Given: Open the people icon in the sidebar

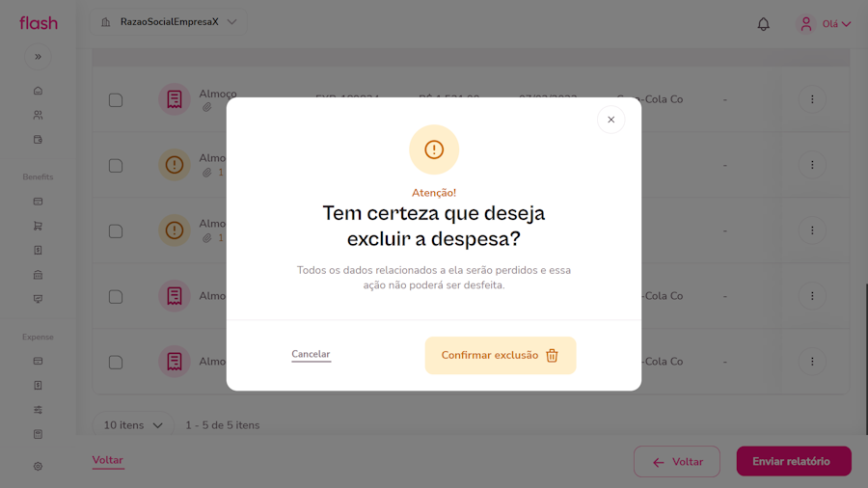Looking at the screenshot, I should (x=39, y=115).
